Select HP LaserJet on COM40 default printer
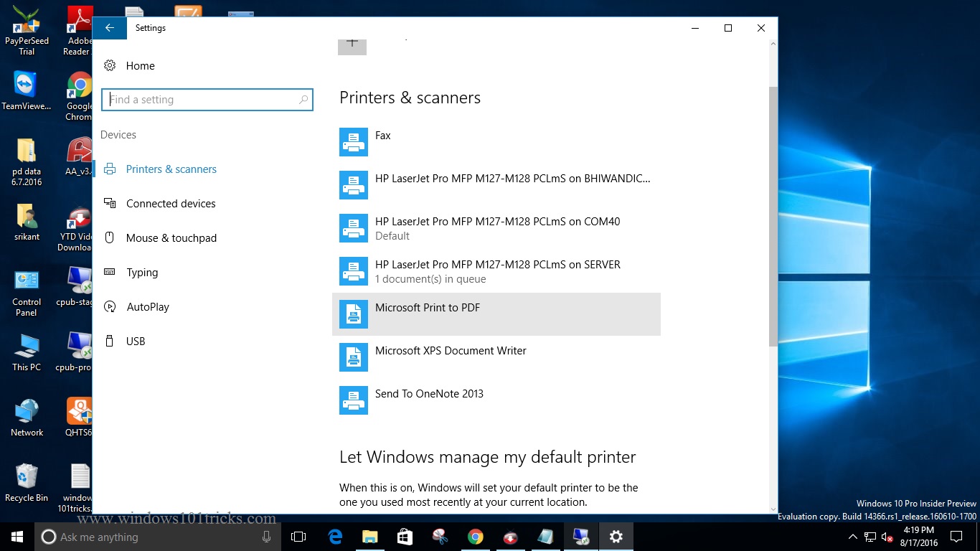The width and height of the screenshot is (980, 551). coord(496,228)
